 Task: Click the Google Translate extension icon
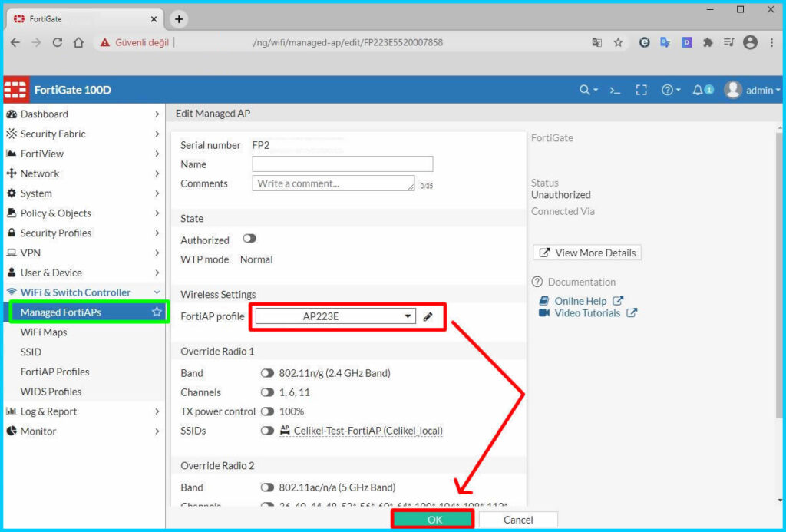[665, 43]
